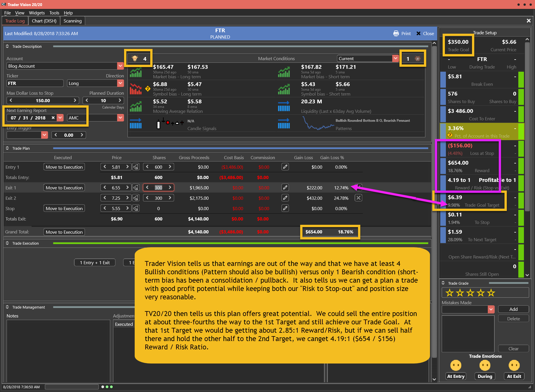This screenshot has width=535, height=392.
Task: Click Move to Execution for Entry 1
Action: pyautogui.click(x=64, y=167)
